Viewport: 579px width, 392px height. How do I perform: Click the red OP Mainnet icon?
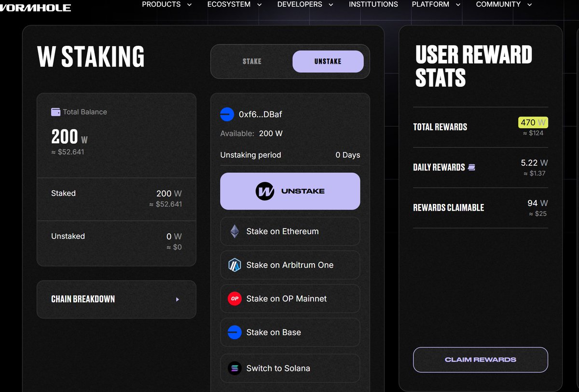coord(234,299)
